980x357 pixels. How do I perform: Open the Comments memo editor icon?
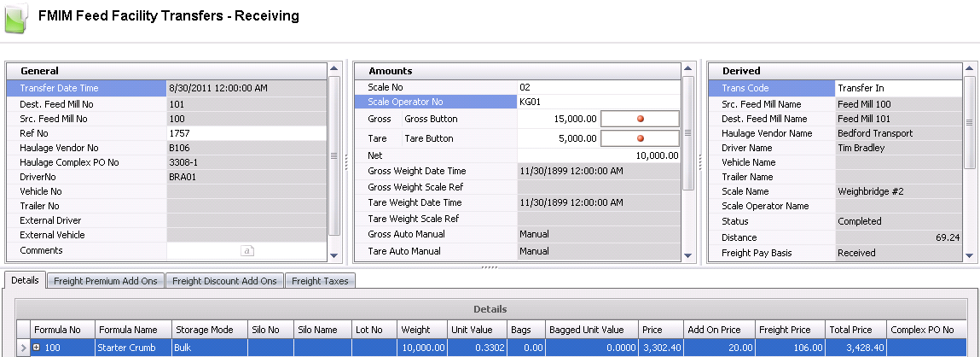[x=246, y=251]
